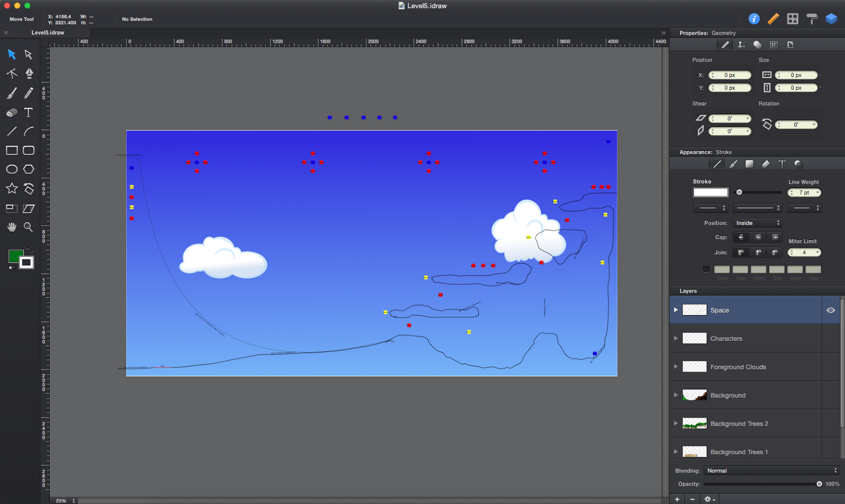Pick the Star tool
The width and height of the screenshot is (845, 504).
(12, 188)
